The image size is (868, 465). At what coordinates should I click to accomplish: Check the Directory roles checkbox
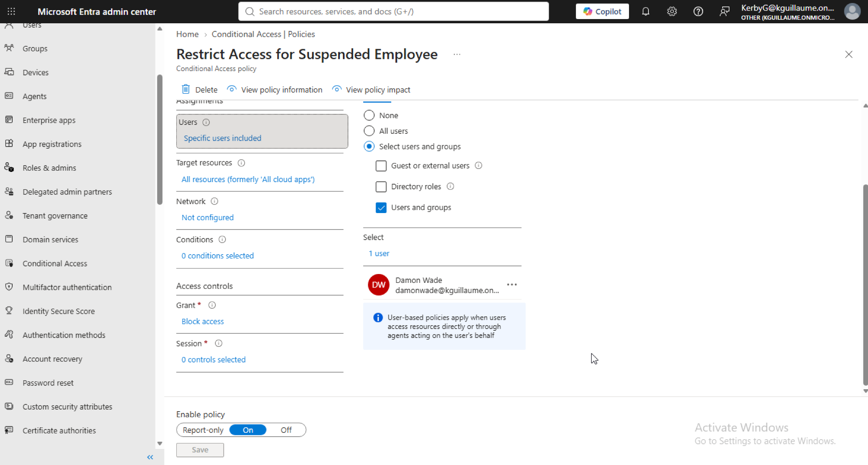pyautogui.click(x=381, y=186)
